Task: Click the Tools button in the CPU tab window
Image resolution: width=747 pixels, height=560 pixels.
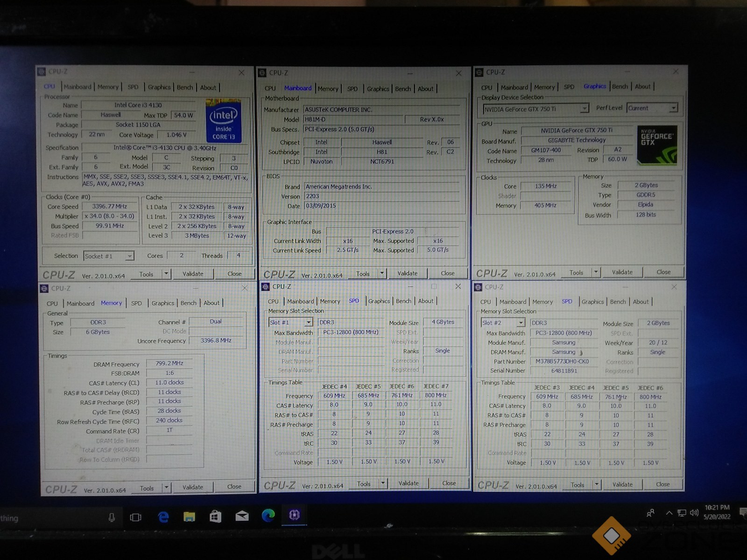Action: (146, 274)
